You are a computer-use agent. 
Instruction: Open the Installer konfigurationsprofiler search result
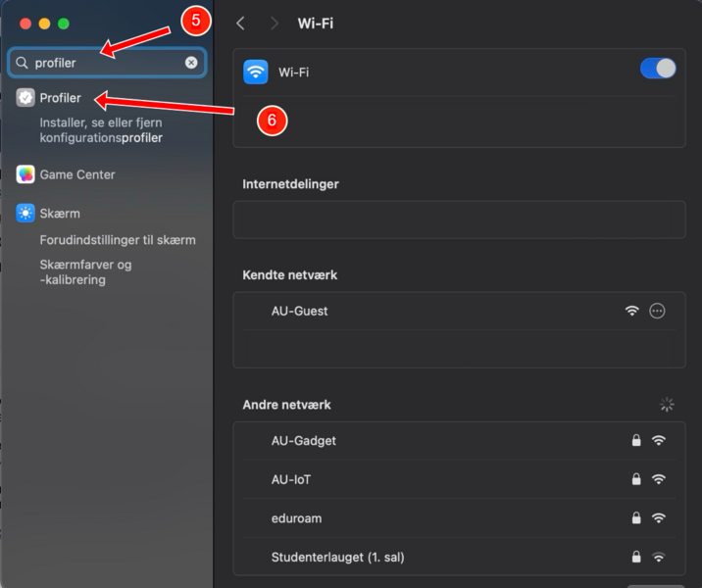(100, 130)
